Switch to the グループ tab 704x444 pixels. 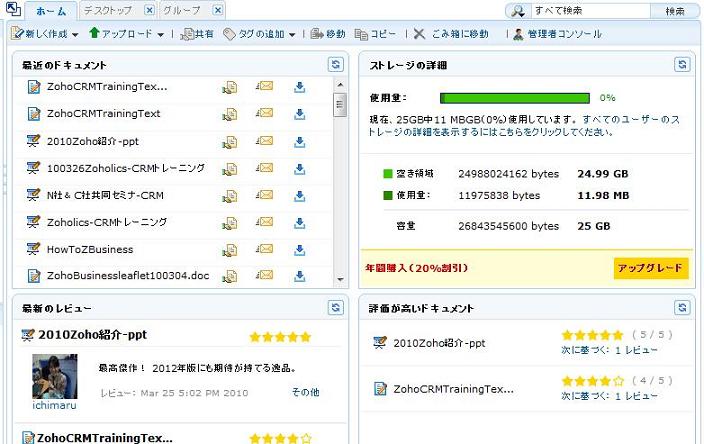pyautogui.click(x=182, y=10)
